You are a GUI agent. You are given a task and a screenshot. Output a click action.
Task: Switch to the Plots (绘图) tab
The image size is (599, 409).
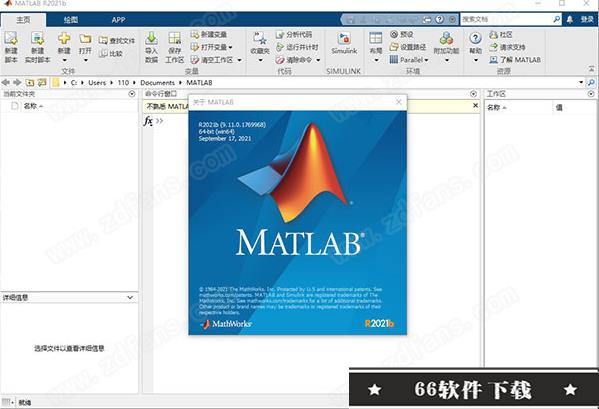pyautogui.click(x=71, y=19)
